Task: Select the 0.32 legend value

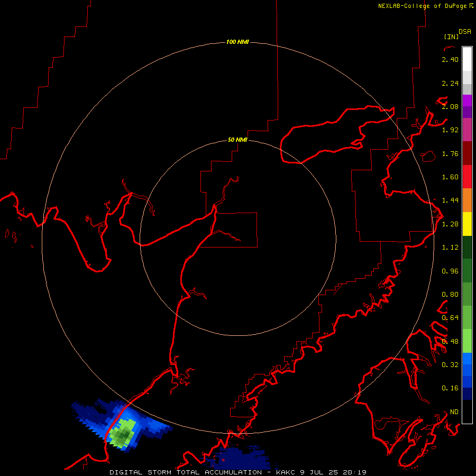Action: pyautogui.click(x=450, y=365)
